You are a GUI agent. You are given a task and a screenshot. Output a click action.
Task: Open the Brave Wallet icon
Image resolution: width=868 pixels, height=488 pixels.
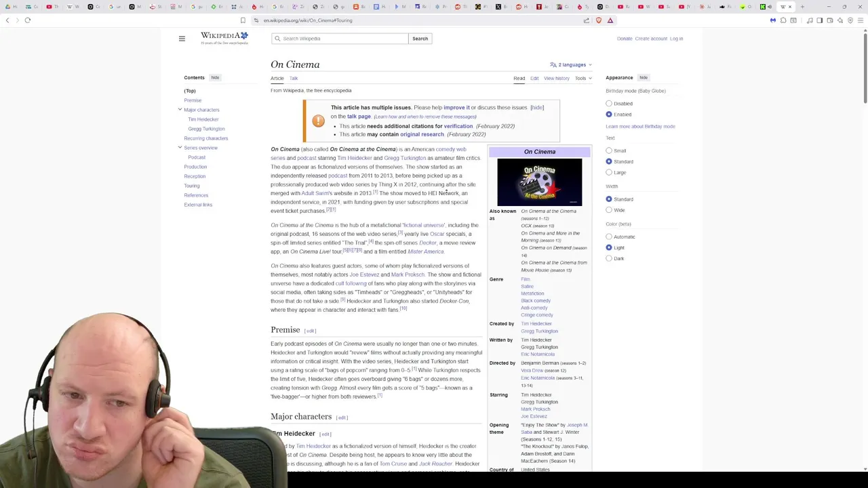click(830, 20)
